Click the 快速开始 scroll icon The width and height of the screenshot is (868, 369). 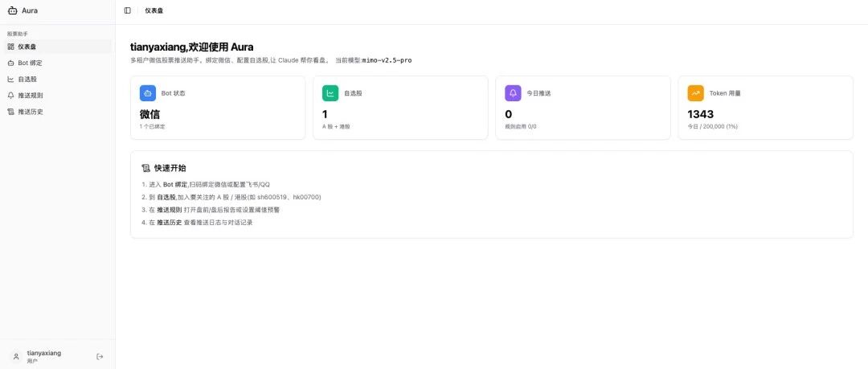(146, 168)
